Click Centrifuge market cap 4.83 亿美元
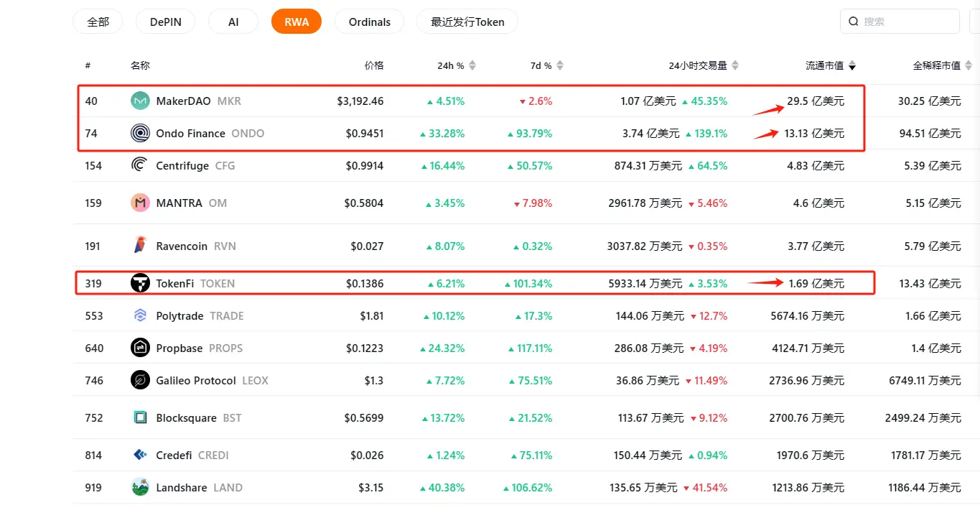Viewport: 980px width, 513px height. point(816,165)
